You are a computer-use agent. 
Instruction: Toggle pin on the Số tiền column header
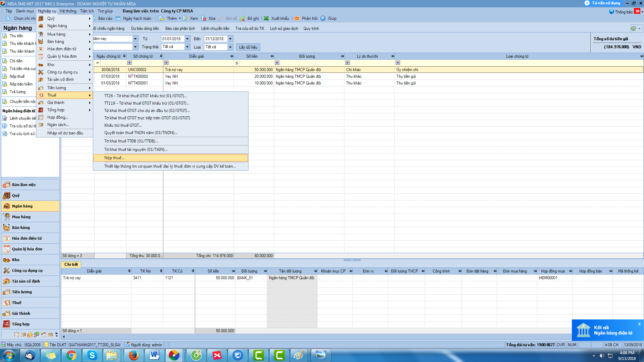click(272, 56)
